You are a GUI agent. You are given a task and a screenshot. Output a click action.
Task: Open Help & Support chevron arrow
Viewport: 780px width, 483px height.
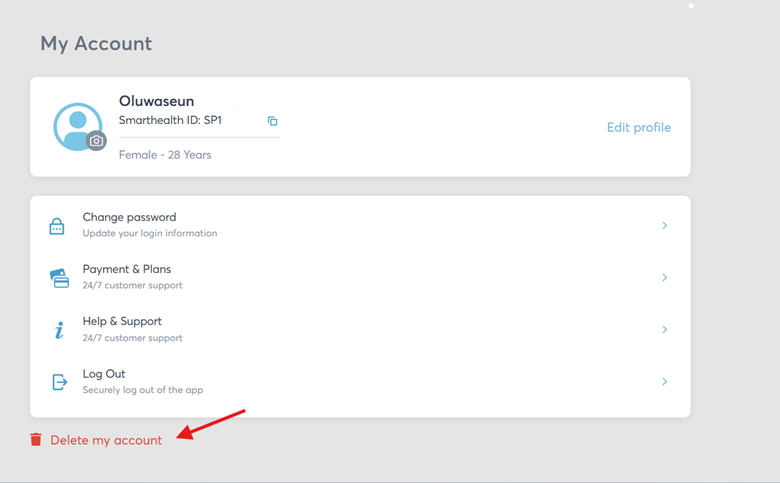click(x=664, y=330)
